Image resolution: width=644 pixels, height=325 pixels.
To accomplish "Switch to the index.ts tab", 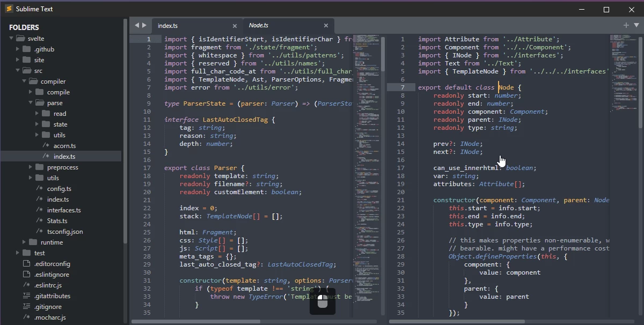I will coord(182,26).
